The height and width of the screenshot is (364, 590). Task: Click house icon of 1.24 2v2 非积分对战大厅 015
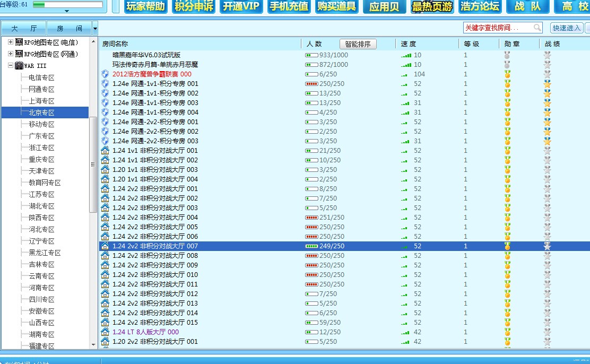(106, 322)
